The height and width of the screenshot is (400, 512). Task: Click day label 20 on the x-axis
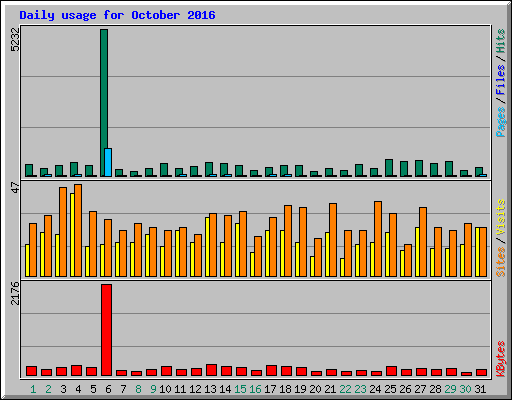coord(315,389)
